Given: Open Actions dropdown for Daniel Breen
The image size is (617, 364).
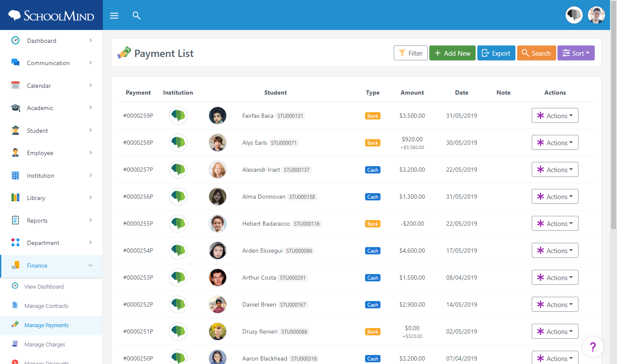Looking at the screenshot, I should pyautogui.click(x=555, y=304).
